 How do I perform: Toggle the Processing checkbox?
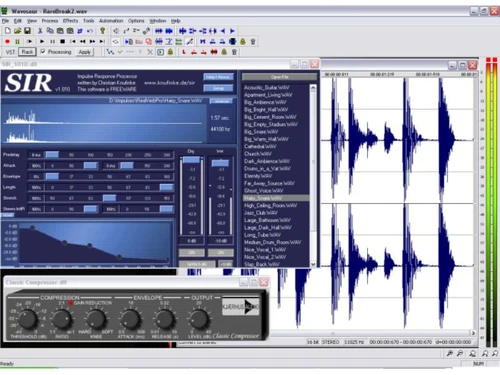pos(43,52)
